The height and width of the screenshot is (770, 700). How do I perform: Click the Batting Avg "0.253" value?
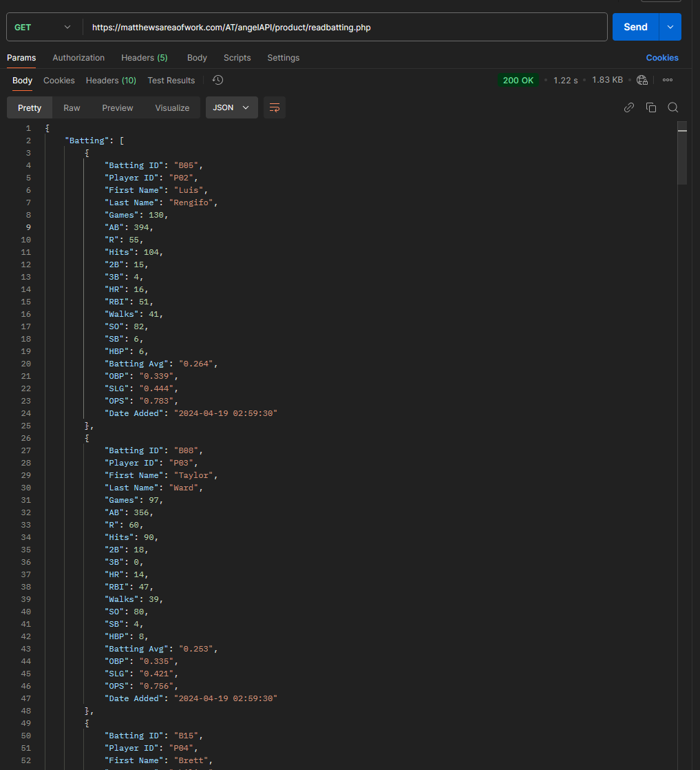pyautogui.click(x=196, y=649)
